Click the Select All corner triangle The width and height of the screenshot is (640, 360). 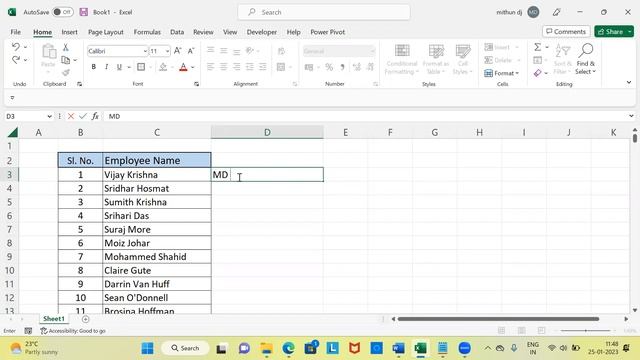click(13, 132)
